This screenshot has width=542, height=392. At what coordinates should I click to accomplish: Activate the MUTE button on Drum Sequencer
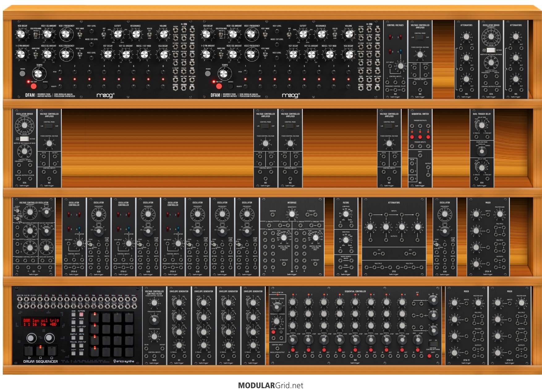click(x=74, y=330)
